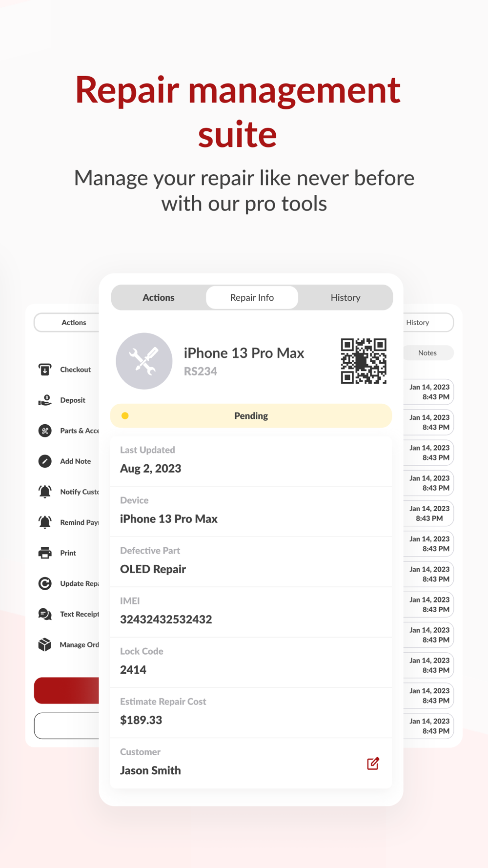Click the IMEI number 32432432532432
488x868 pixels.
click(x=166, y=620)
